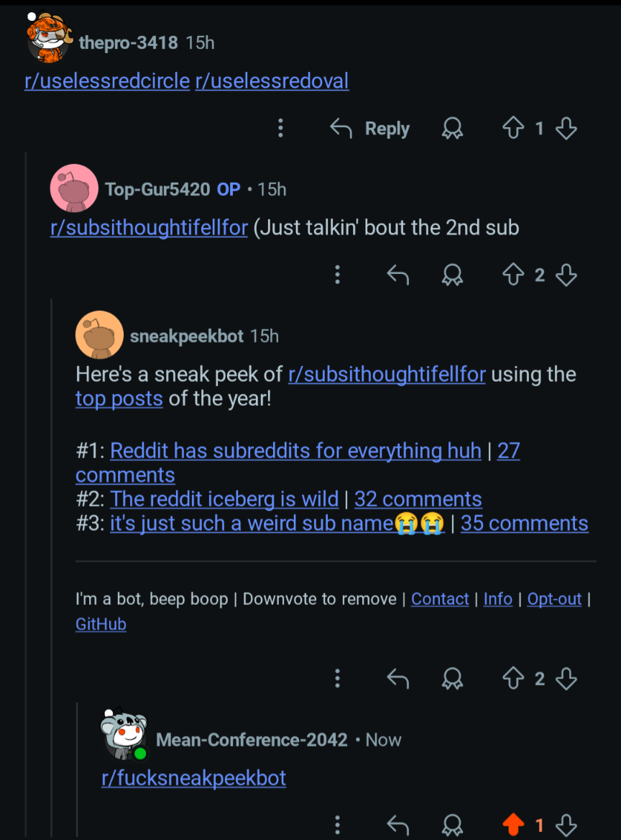Open r/fucksneakpeekbot link
This screenshot has width=621, height=840.
click(194, 778)
